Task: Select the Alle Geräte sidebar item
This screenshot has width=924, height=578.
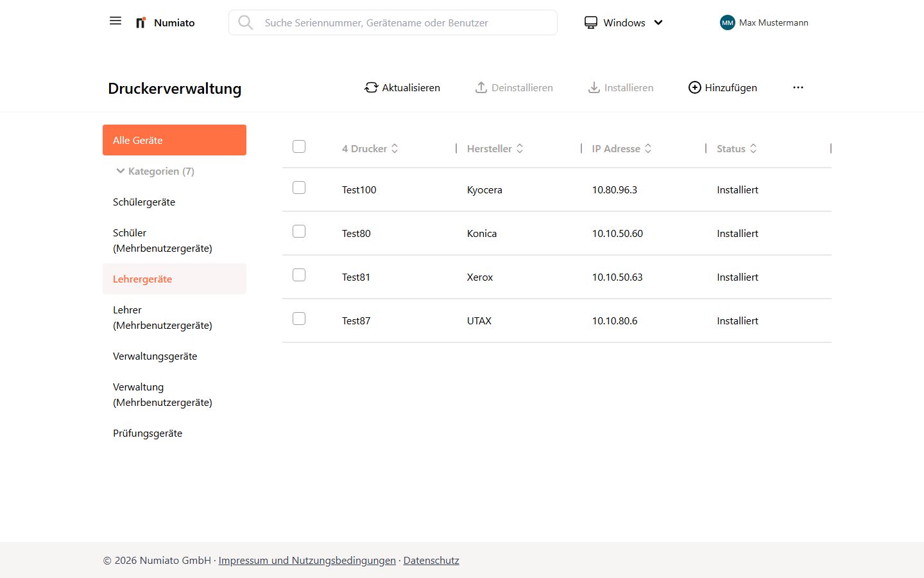Action: tap(174, 140)
